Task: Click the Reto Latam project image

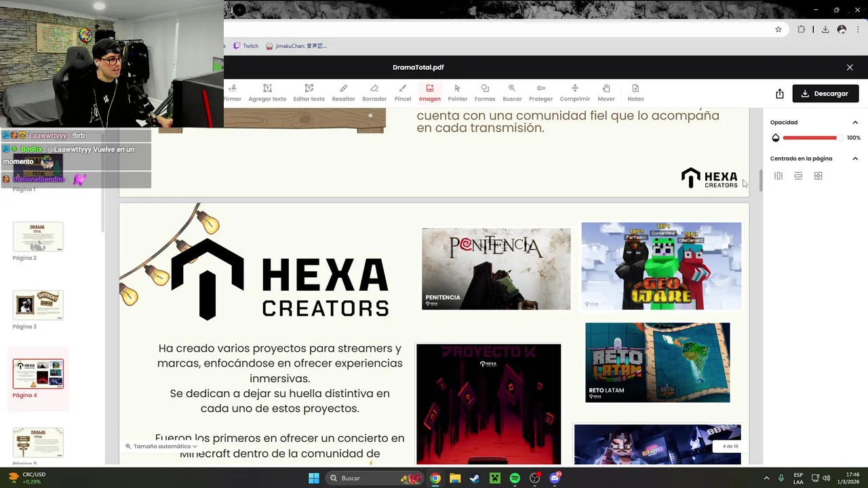Action: 658,363
